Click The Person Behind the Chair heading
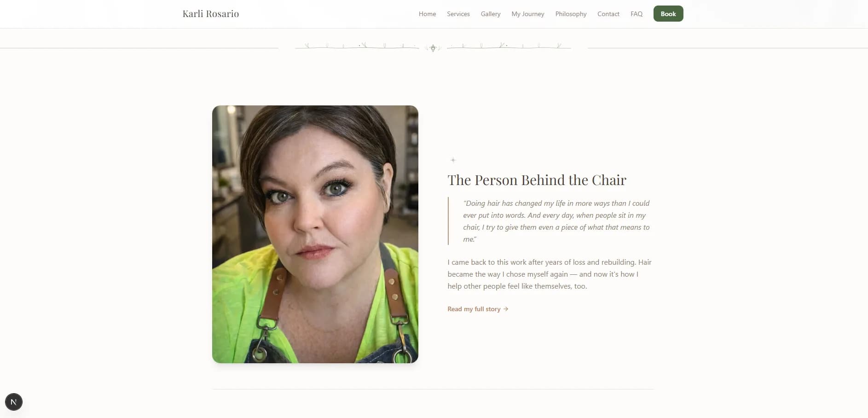Viewport: 868px width, 418px height. pos(537,180)
